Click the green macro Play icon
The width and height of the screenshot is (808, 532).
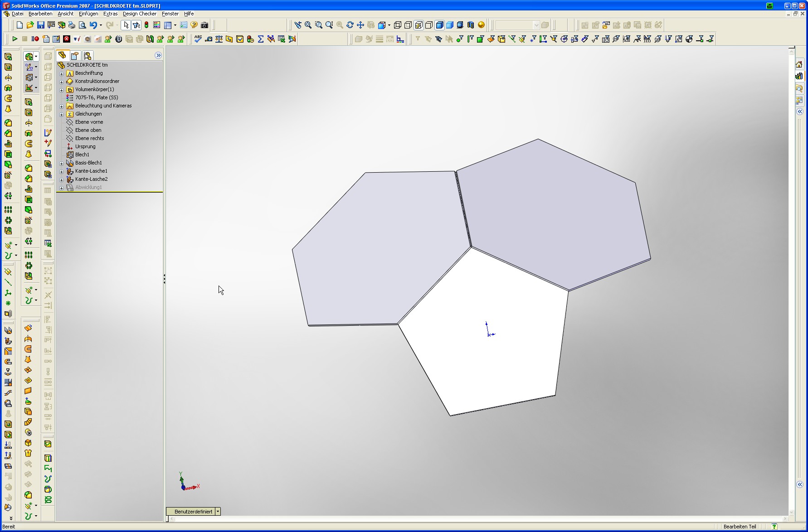point(15,39)
